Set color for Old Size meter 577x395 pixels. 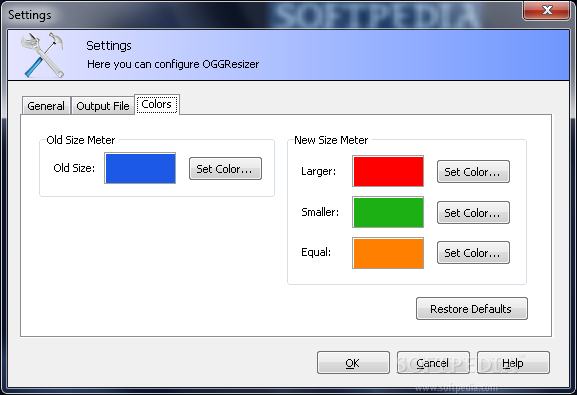(x=225, y=169)
